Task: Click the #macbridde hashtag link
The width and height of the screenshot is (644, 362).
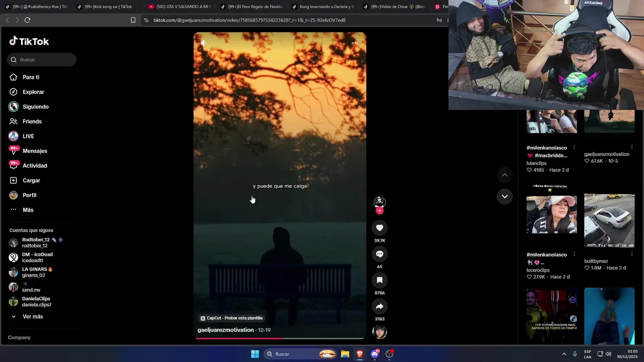Action: tap(551, 155)
